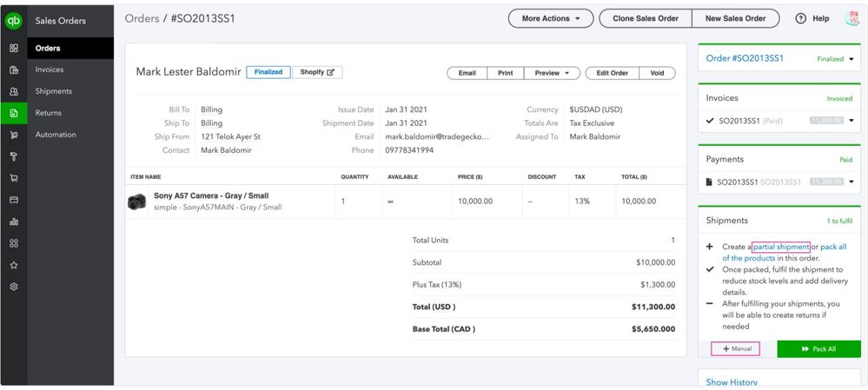Open the dashboard grid icon below the QuickBooks logo

pyautogui.click(x=14, y=48)
